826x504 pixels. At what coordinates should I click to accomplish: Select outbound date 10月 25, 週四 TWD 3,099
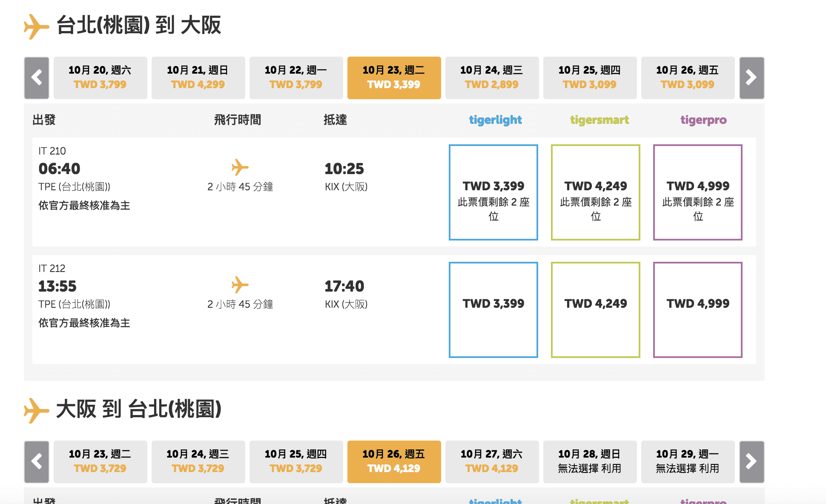590,78
